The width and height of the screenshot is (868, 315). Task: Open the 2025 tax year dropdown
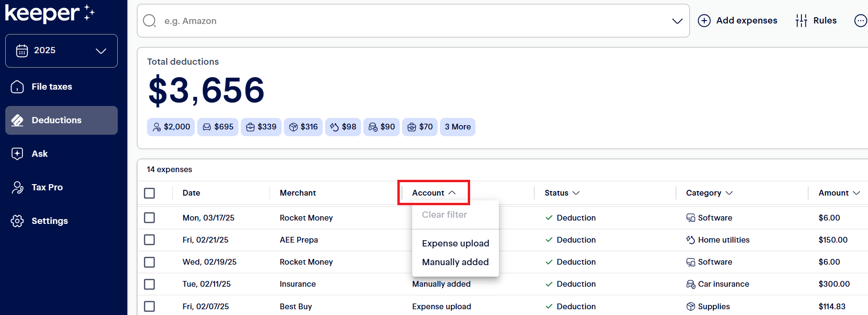61,51
